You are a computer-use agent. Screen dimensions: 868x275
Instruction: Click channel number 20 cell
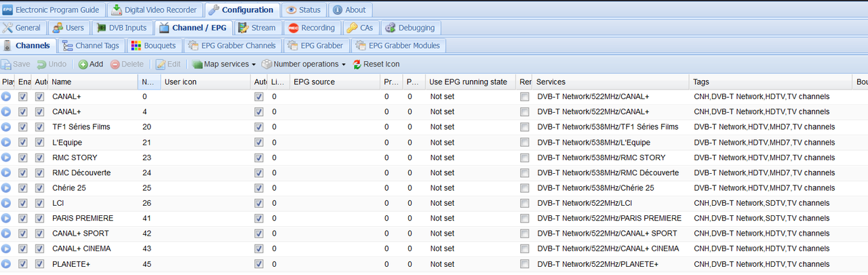[x=146, y=127]
